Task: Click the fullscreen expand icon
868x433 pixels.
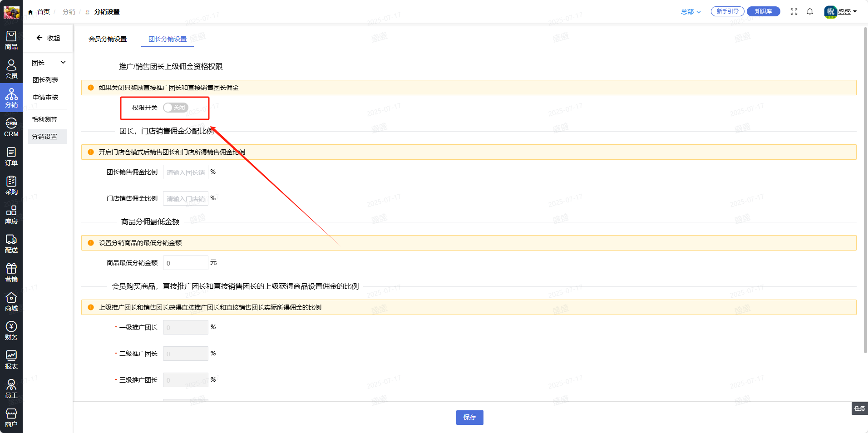Action: (794, 12)
